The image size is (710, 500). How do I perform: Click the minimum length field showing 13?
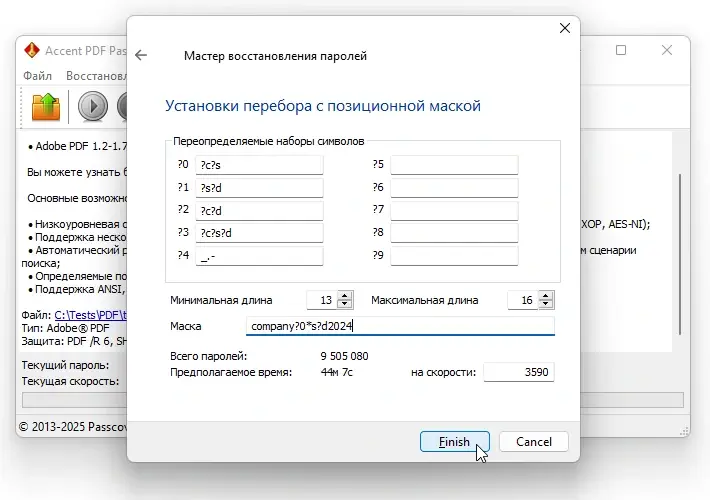(x=322, y=300)
